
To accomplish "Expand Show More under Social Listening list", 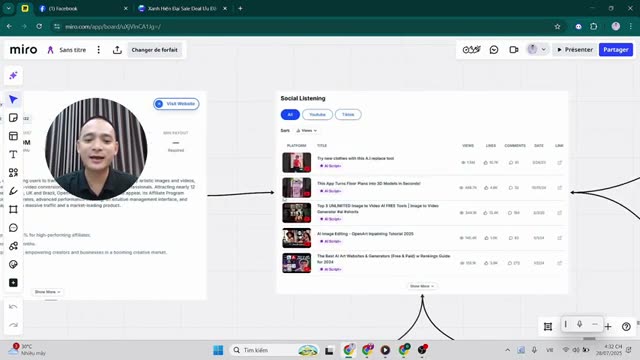I will 422,286.
